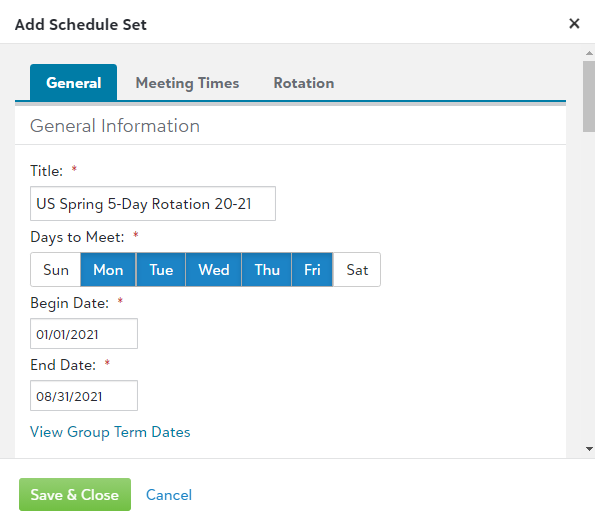Image resolution: width=595 pixels, height=524 pixels.
Task: Toggle the Fri day button
Action: pos(312,270)
